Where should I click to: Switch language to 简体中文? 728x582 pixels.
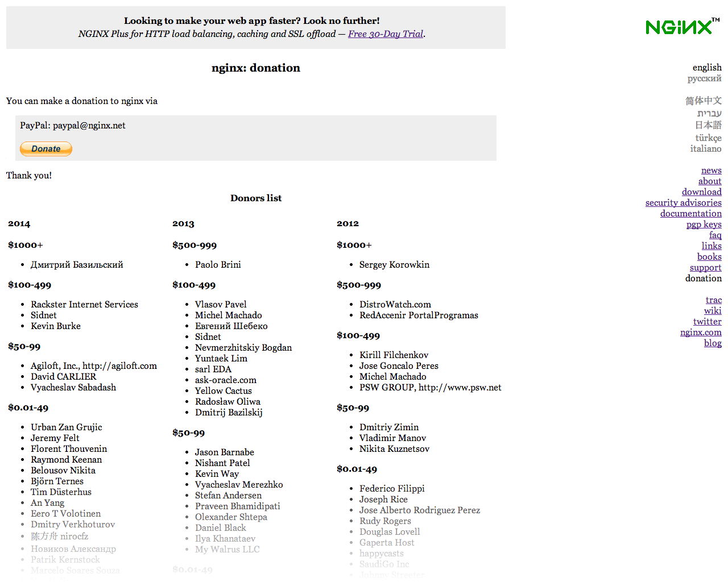click(x=704, y=101)
